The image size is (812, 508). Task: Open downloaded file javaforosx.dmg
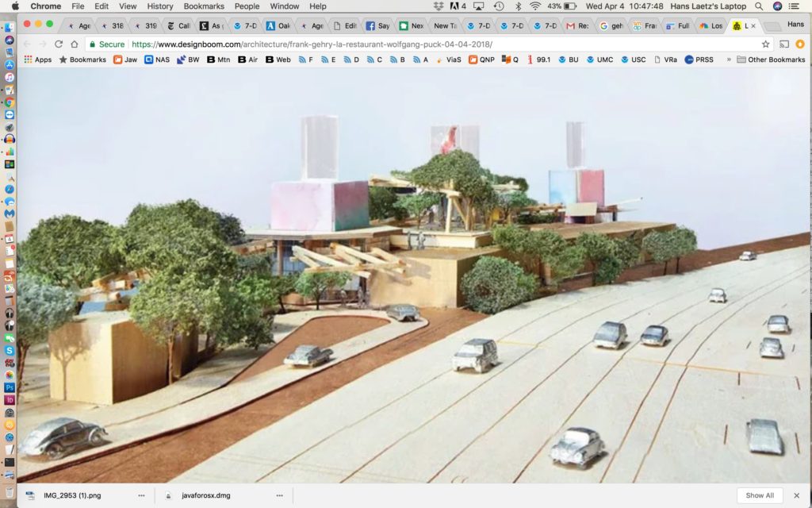click(x=205, y=495)
